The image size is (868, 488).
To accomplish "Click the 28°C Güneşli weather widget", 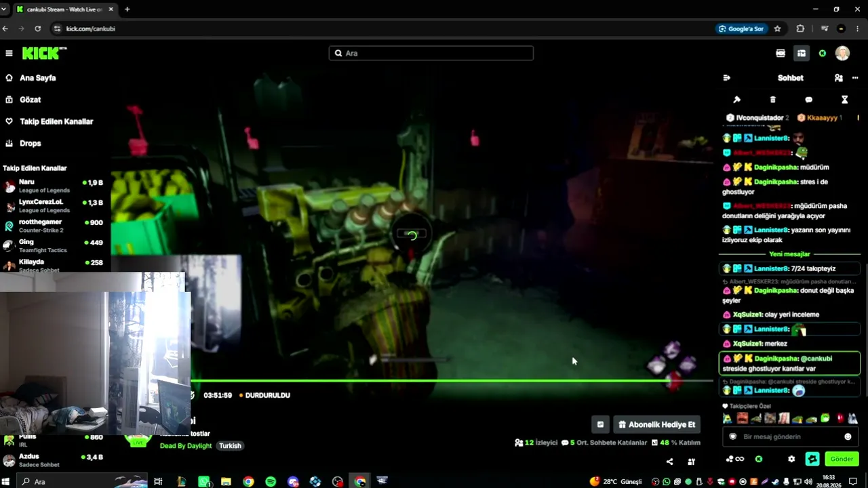I will pyautogui.click(x=616, y=482).
